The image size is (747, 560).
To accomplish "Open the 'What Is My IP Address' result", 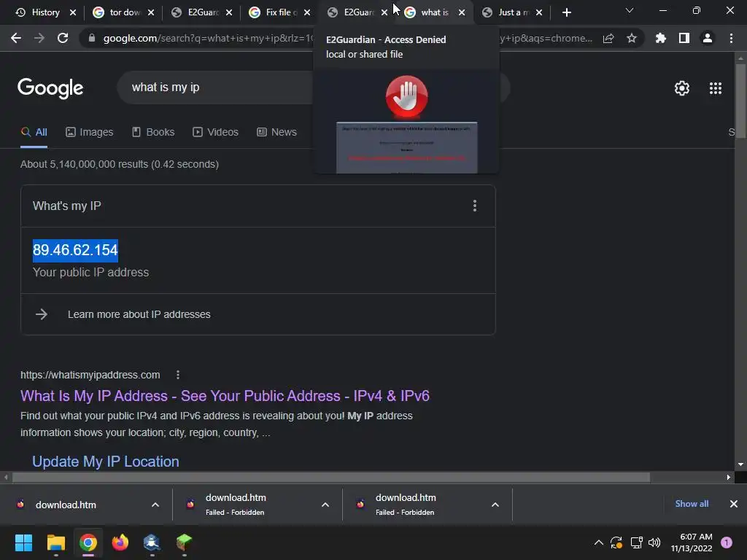I will pos(225,396).
